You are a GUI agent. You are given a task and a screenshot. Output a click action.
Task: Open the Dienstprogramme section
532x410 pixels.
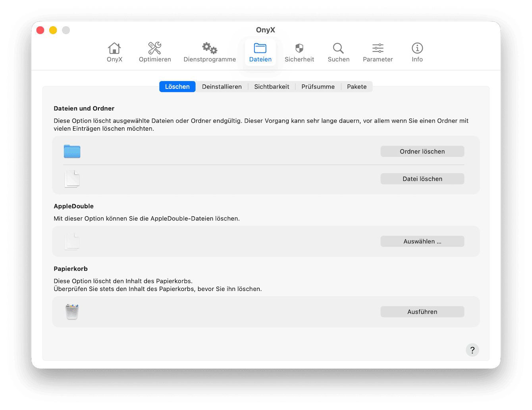tap(209, 52)
